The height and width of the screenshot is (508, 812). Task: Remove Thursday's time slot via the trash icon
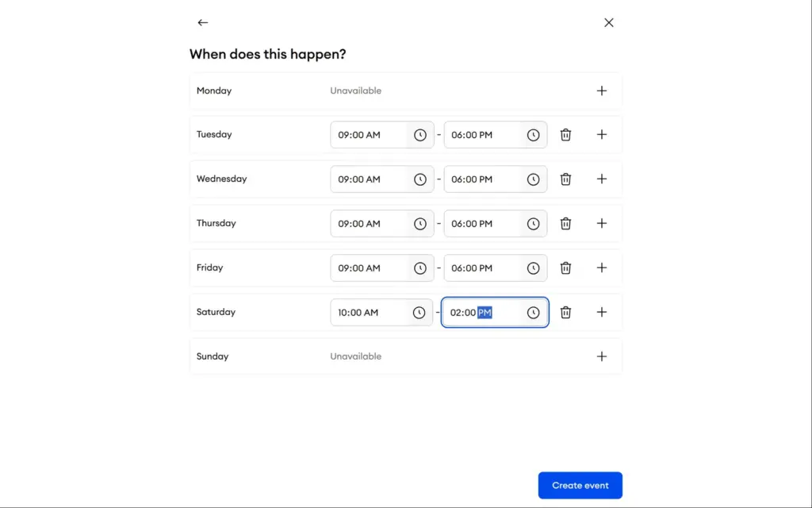(565, 223)
